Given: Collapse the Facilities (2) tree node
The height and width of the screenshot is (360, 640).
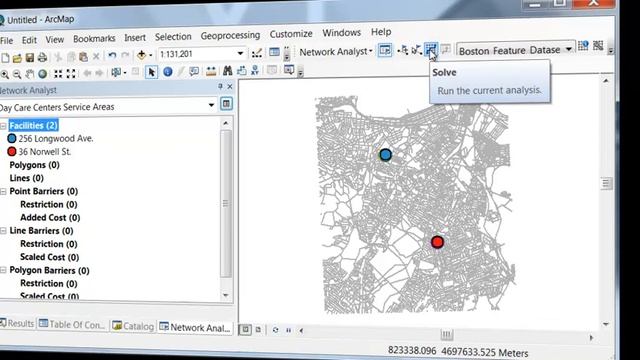Looking at the screenshot, I should tap(3, 126).
